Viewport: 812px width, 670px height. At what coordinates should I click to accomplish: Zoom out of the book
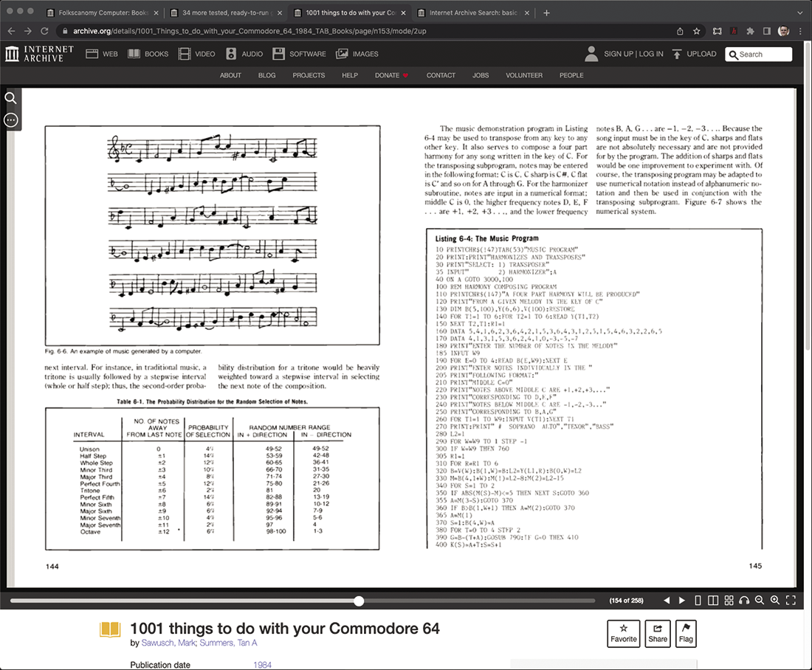point(760,601)
